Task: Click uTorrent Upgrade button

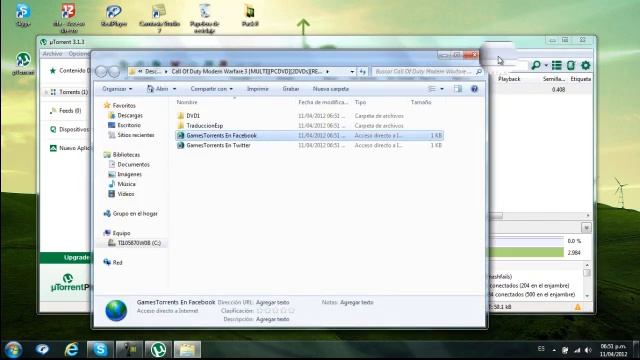Action: pyautogui.click(x=66, y=258)
